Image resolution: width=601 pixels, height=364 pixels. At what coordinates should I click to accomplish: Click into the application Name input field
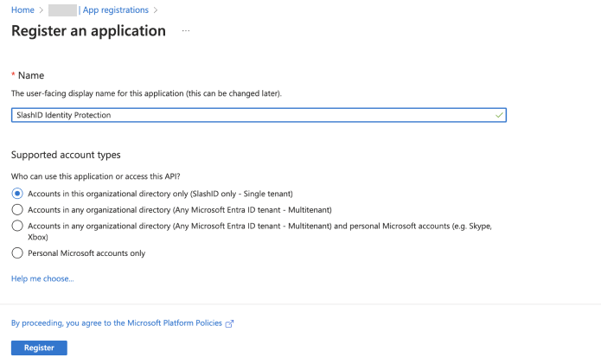point(259,115)
